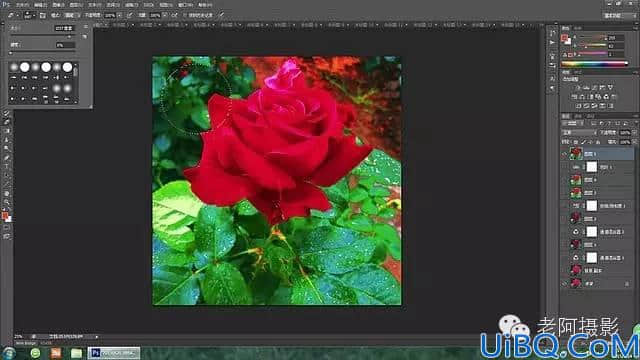Add a Threshold adjustment
The image size is (640, 360).
[x=595, y=106]
